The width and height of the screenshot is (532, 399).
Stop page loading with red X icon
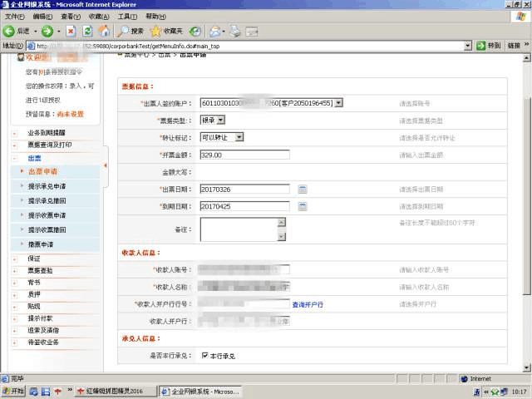click(x=71, y=32)
